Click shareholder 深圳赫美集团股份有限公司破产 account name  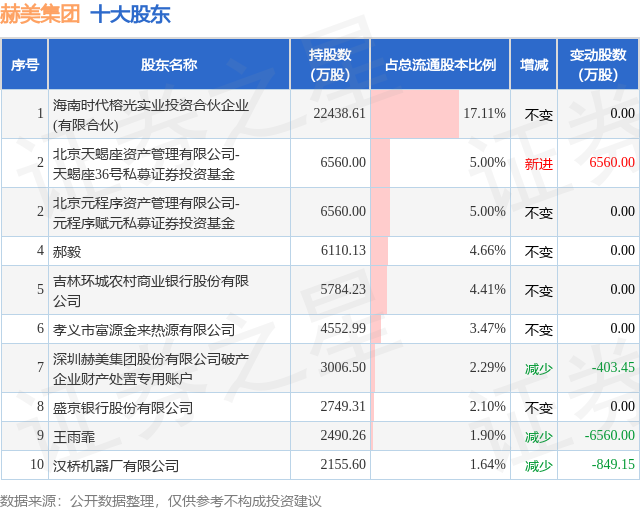coord(151,369)
